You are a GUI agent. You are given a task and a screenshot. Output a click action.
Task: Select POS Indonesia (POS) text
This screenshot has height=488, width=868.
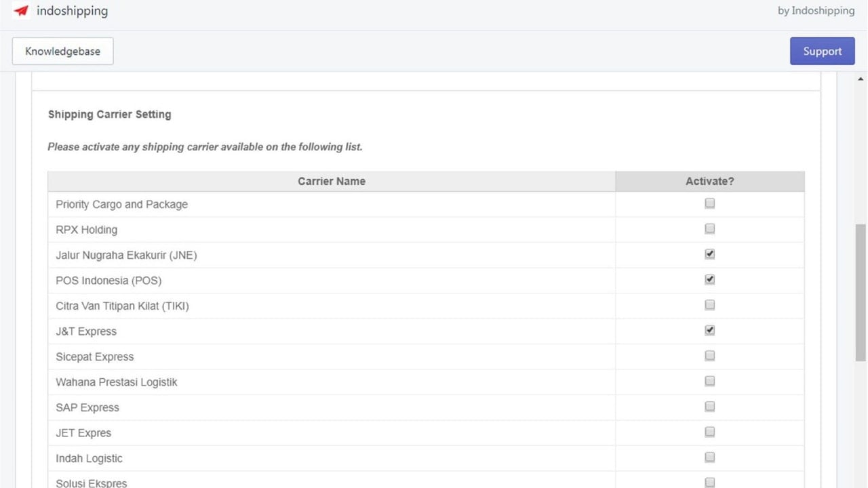(x=108, y=281)
